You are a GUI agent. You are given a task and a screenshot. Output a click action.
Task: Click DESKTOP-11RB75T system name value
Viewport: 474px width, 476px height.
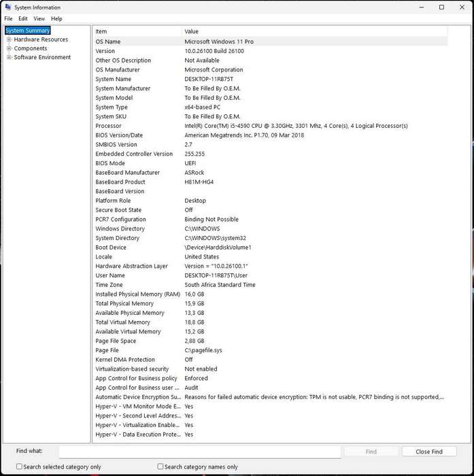(x=209, y=79)
